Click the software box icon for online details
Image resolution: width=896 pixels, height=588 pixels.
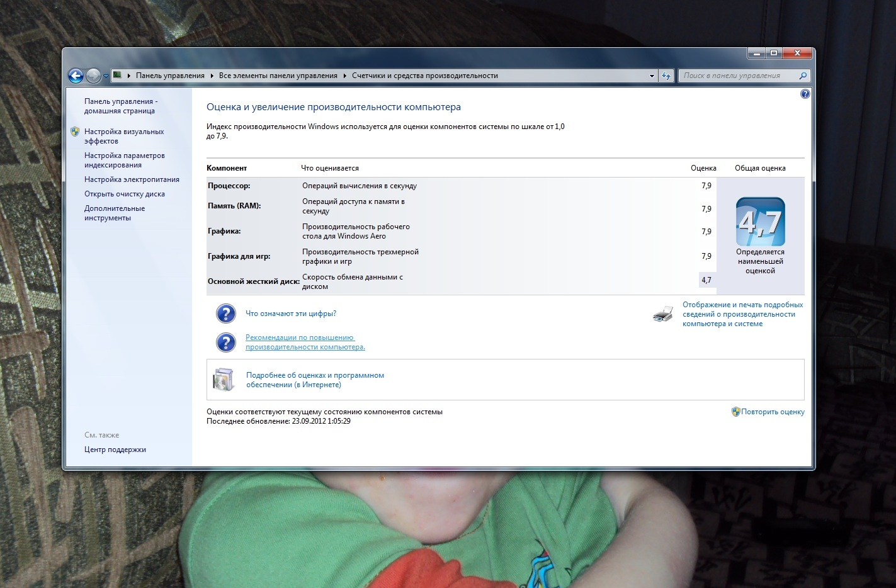coord(224,380)
